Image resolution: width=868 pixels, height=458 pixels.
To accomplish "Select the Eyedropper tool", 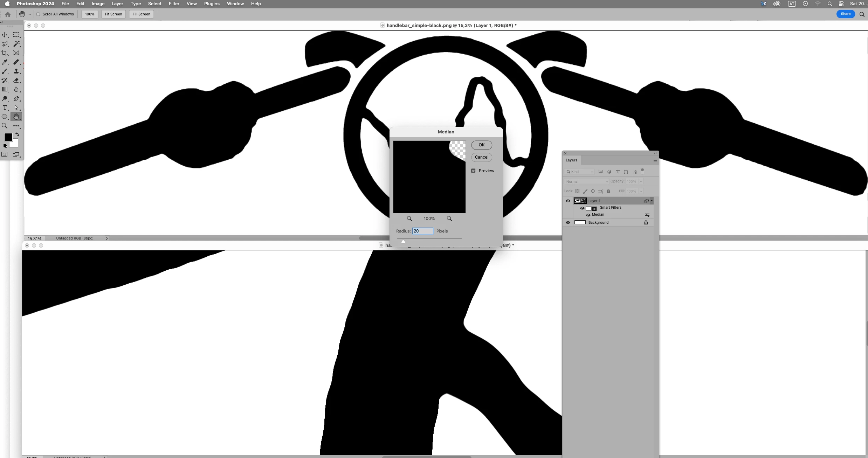I will (5, 62).
